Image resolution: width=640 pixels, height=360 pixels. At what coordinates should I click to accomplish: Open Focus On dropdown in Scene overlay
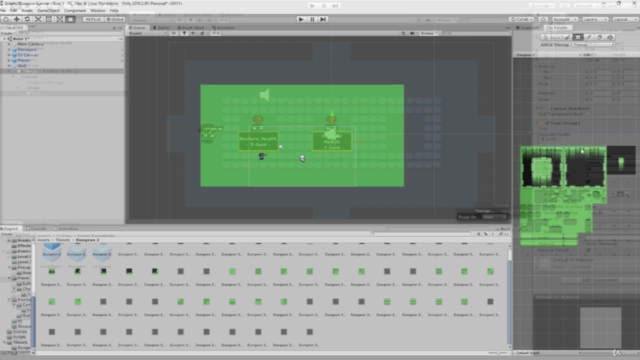click(x=495, y=217)
